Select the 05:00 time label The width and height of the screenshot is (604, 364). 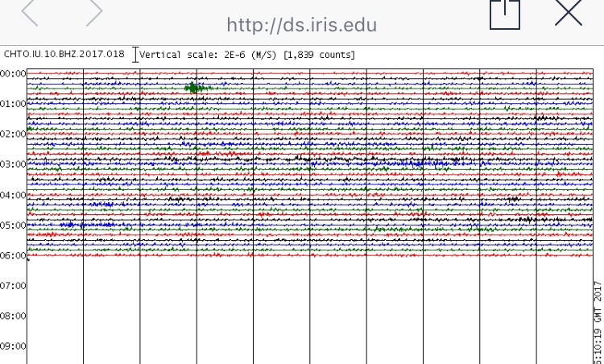coord(13,225)
